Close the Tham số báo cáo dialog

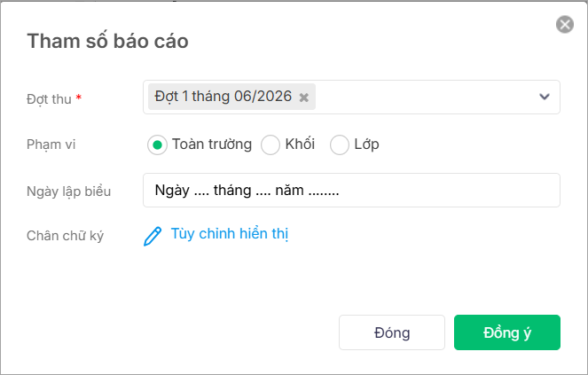pos(565,25)
